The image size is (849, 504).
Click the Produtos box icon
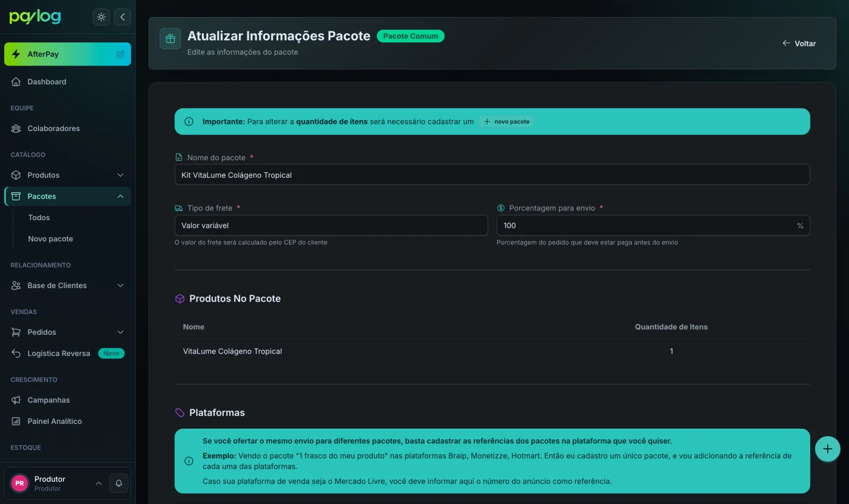coord(16,175)
